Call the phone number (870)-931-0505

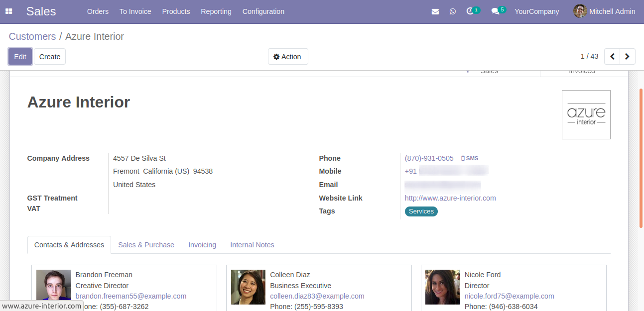[x=429, y=158]
